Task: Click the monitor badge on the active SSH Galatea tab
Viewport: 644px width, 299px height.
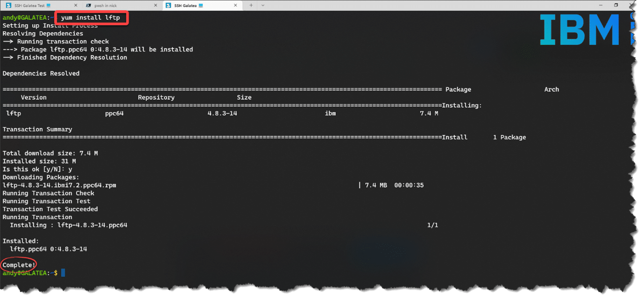Action: pos(200,6)
